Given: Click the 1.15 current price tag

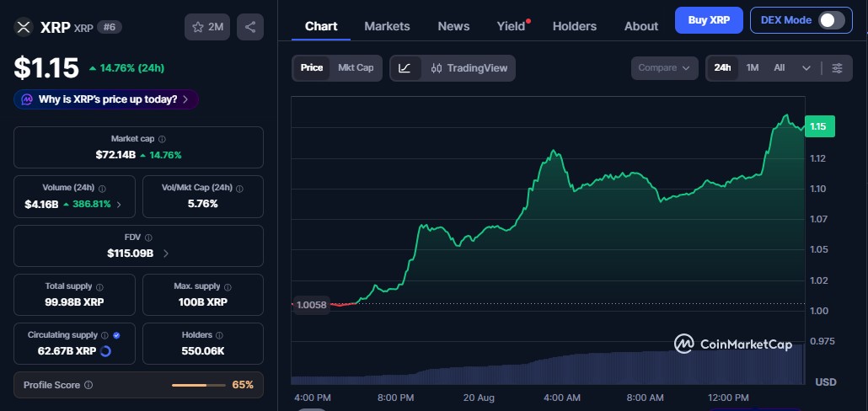Looking at the screenshot, I should tap(820, 126).
